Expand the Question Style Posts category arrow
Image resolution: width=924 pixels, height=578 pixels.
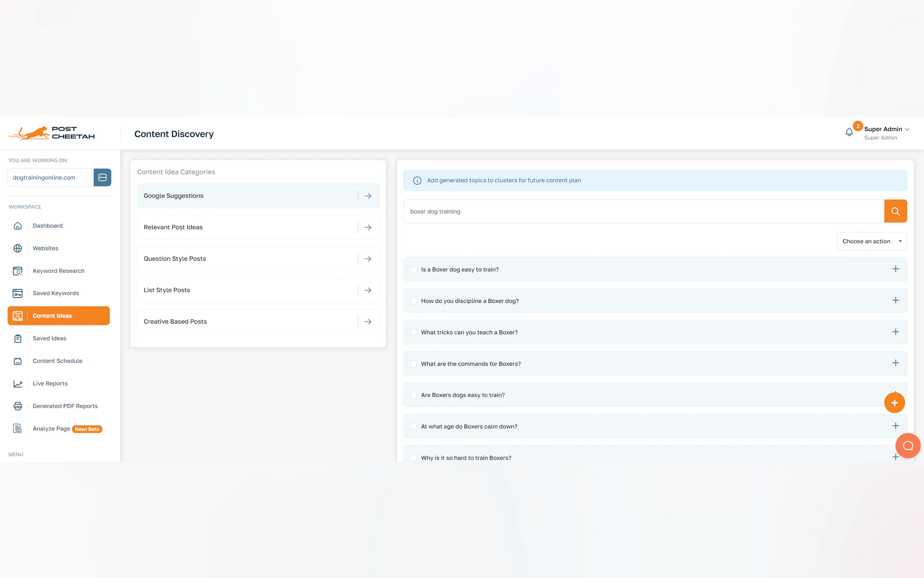pyautogui.click(x=368, y=259)
